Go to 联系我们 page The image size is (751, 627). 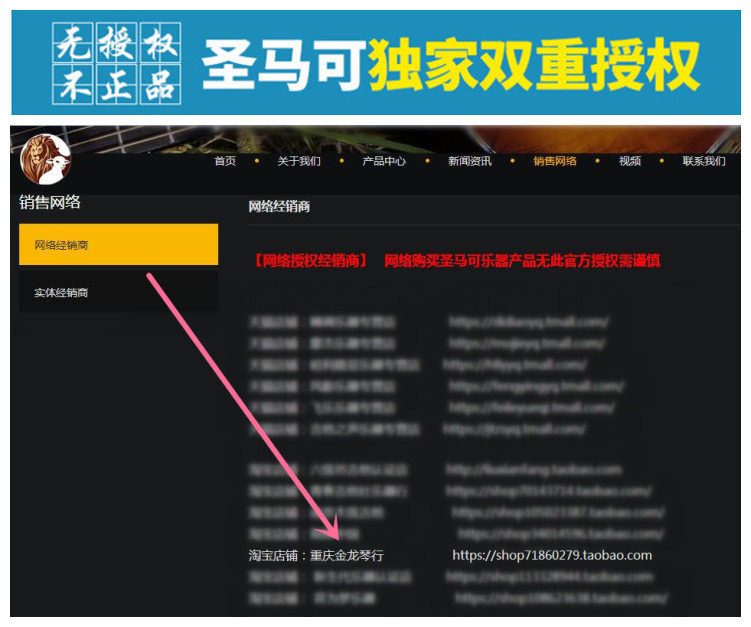(x=704, y=161)
